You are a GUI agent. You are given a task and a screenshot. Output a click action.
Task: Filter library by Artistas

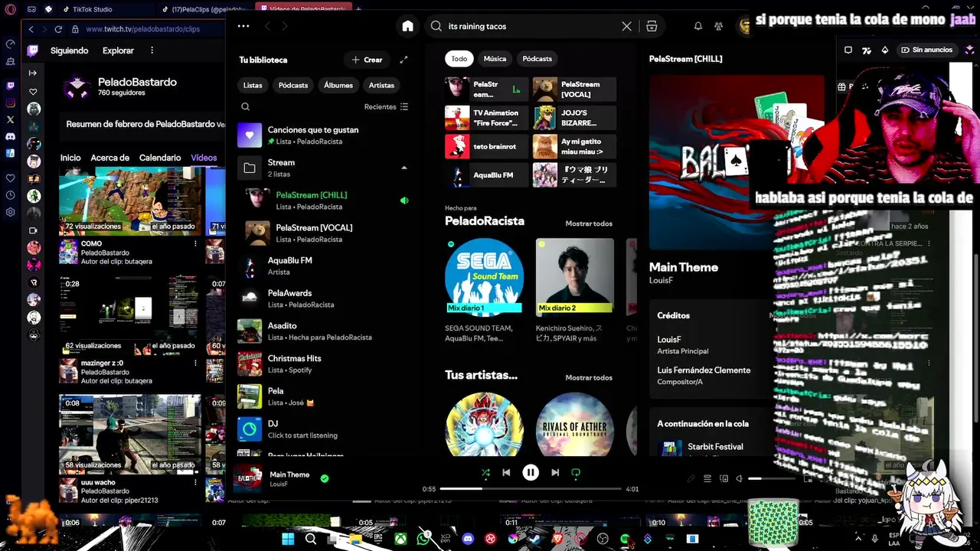pos(381,85)
